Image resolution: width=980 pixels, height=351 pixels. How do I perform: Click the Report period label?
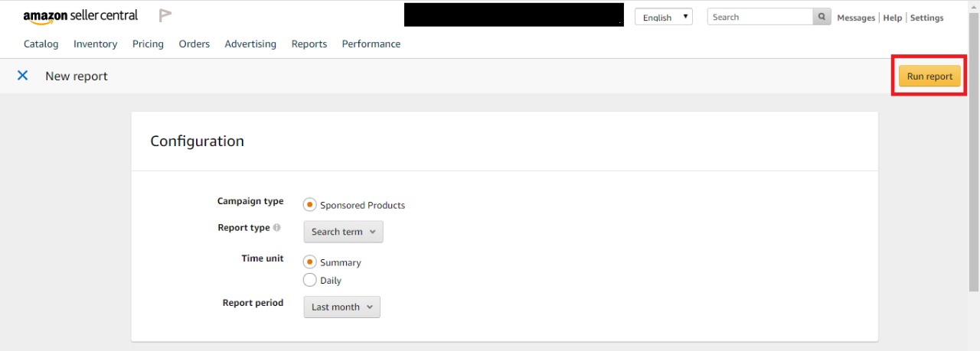(x=253, y=303)
